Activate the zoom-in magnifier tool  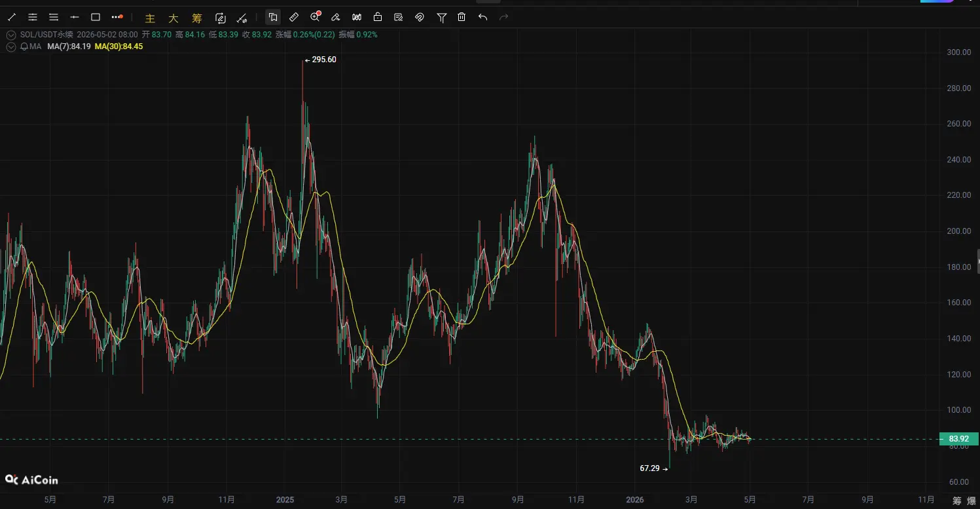coord(316,17)
